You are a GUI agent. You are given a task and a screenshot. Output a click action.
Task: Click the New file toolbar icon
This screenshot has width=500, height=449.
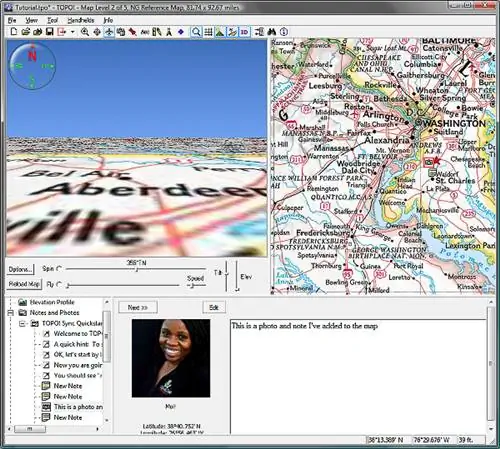14,32
